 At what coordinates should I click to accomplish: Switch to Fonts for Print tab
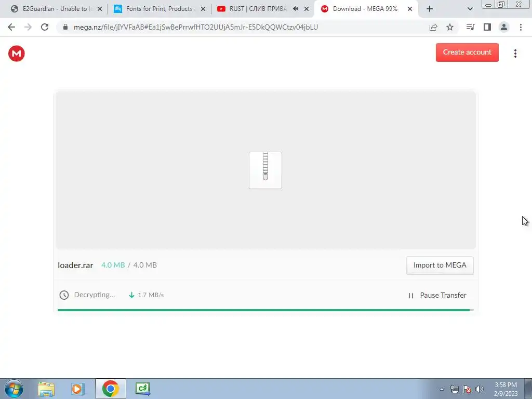(154, 9)
